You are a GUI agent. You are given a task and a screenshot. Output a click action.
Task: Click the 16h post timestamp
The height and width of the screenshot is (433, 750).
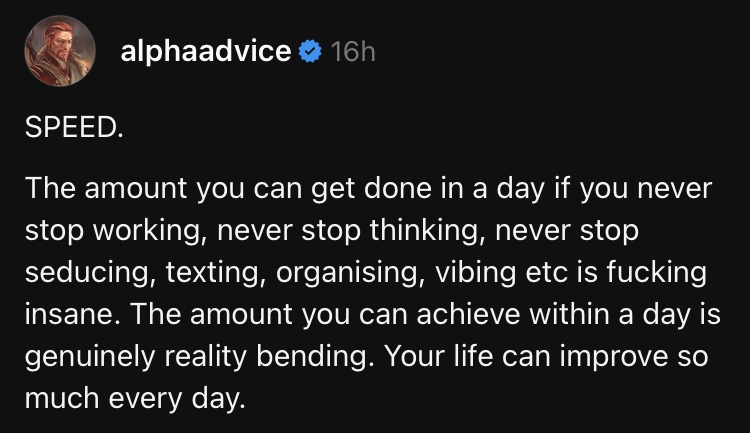click(x=351, y=52)
